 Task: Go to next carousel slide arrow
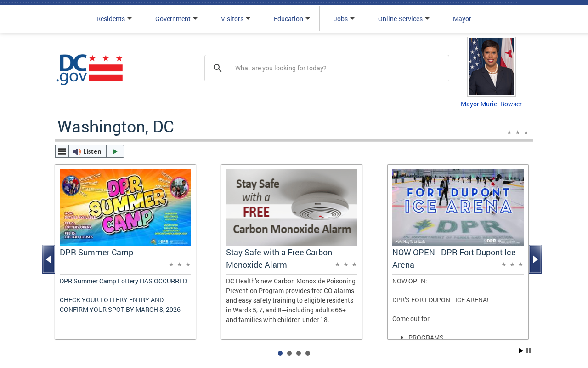(x=535, y=259)
